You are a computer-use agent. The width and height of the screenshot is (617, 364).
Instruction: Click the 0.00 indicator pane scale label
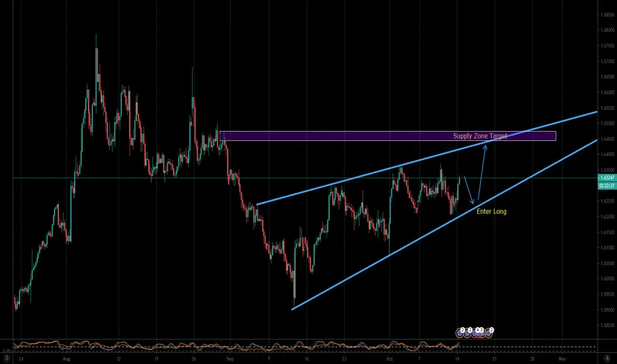click(7, 351)
